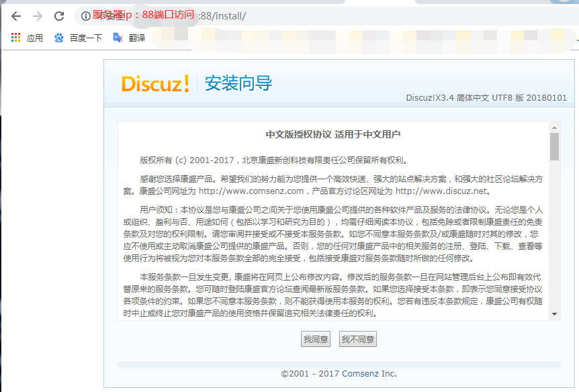Click the 版权所有 (c) 2001-2017 line

click(x=274, y=160)
